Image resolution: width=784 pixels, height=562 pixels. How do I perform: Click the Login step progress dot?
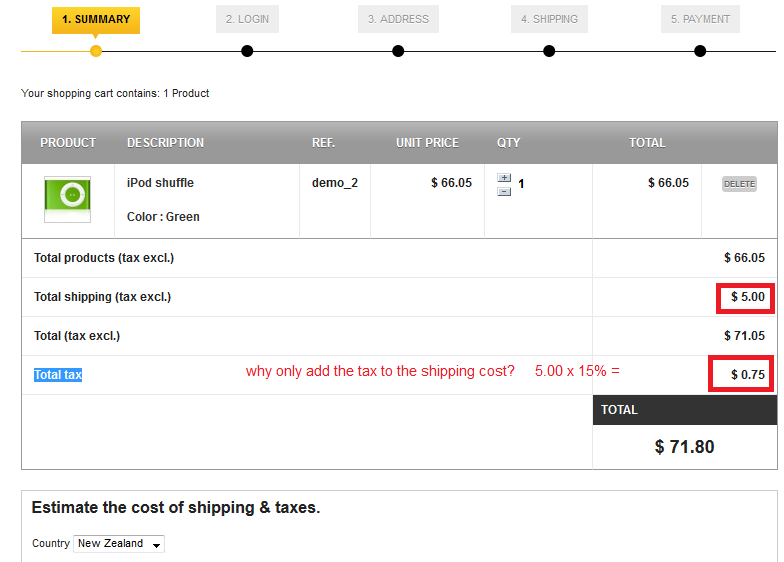(247, 51)
